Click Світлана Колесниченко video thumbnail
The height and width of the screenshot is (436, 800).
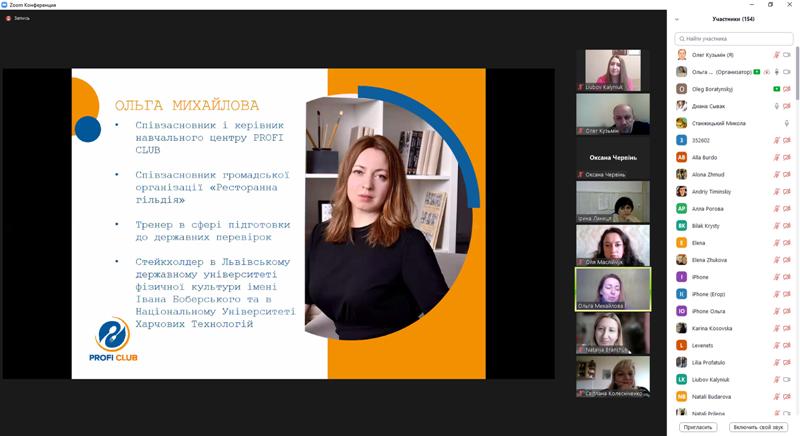(613, 377)
